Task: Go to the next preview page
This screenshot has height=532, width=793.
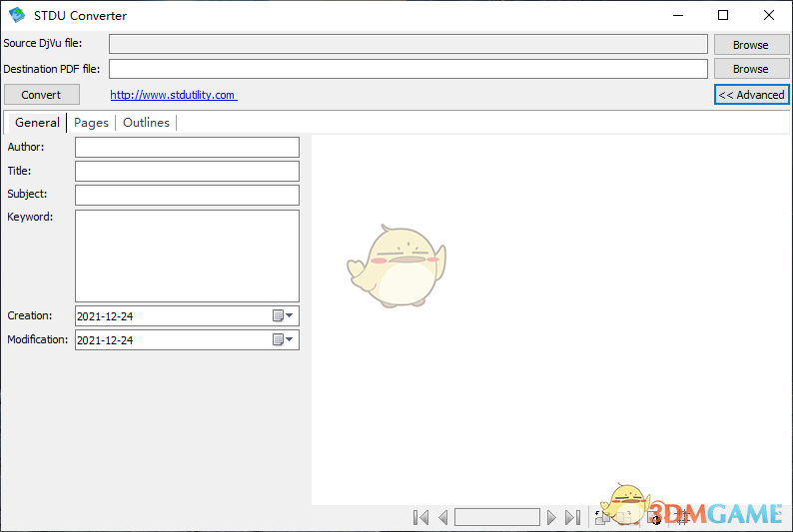Action: click(551, 517)
